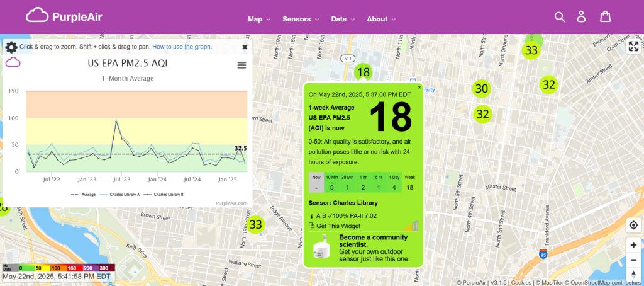Select sensor marker 32 beside Amber Street
The width and height of the screenshot is (644, 286).
[x=548, y=85]
